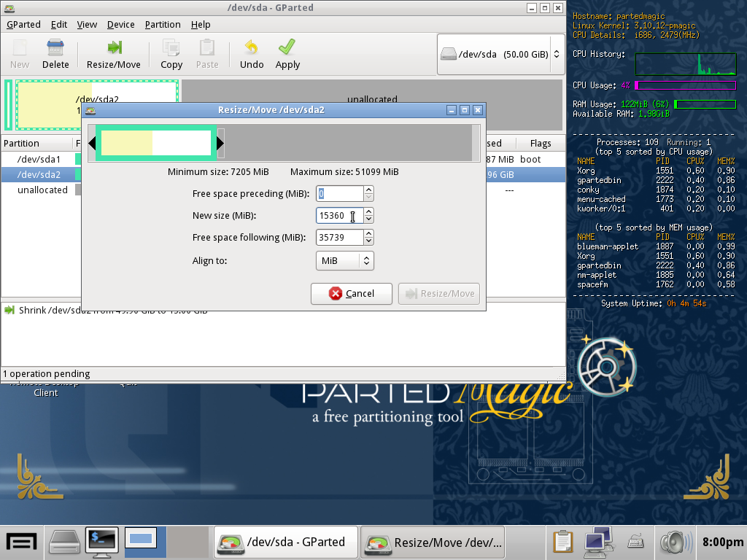Open the network computers tray icon

(598, 542)
